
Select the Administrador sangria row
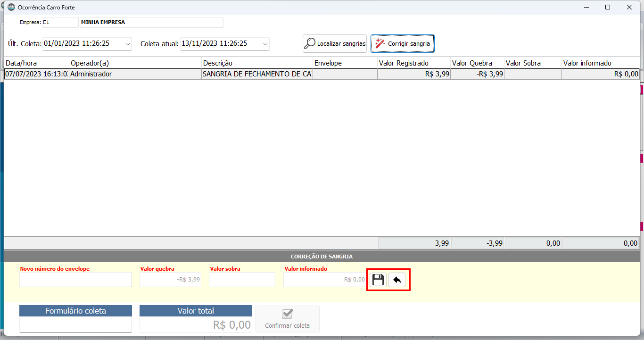135,74
